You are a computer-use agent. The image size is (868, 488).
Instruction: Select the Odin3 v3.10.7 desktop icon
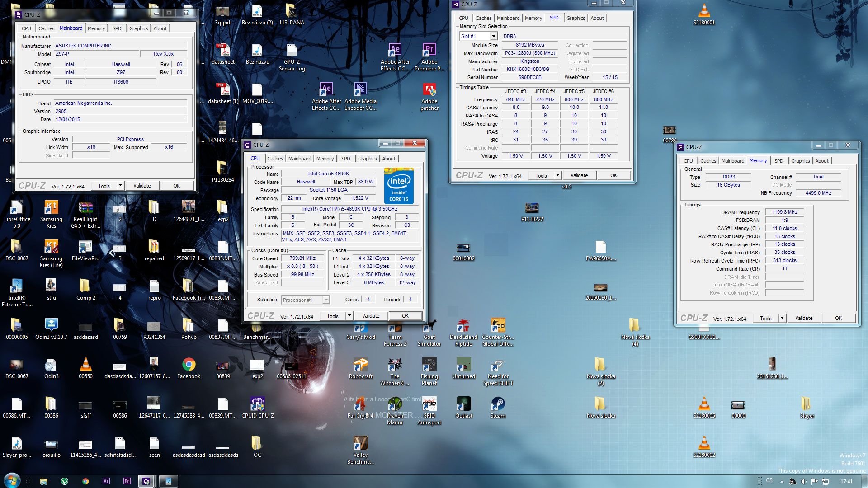51,328
